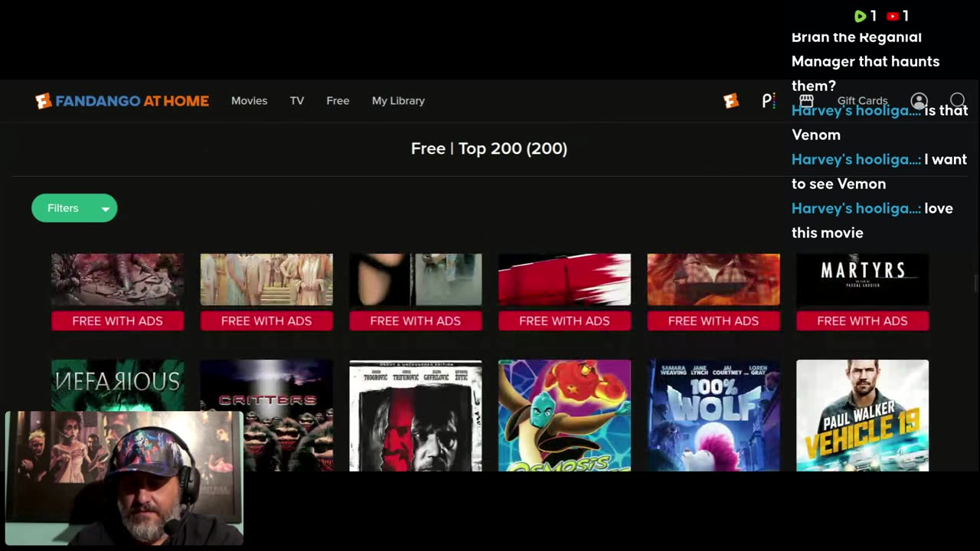
Task: Click Free With Ads under red-white poster
Action: click(564, 321)
